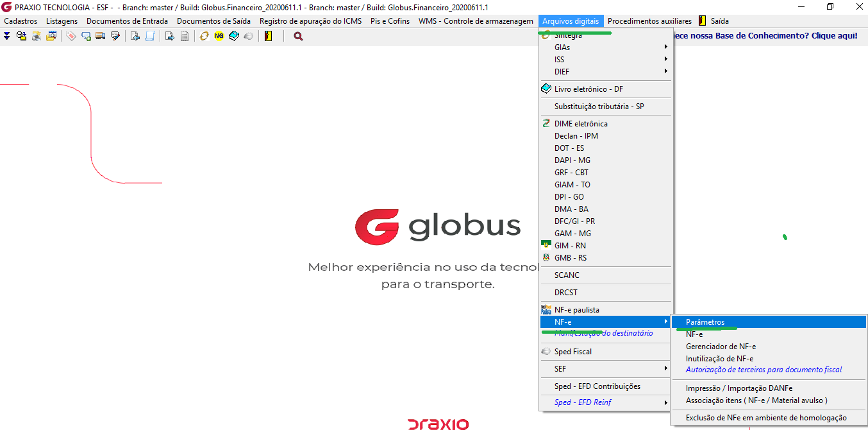868x430 pixels.
Task: Open Registro de apuração do ICMS menu
Action: [x=310, y=21]
